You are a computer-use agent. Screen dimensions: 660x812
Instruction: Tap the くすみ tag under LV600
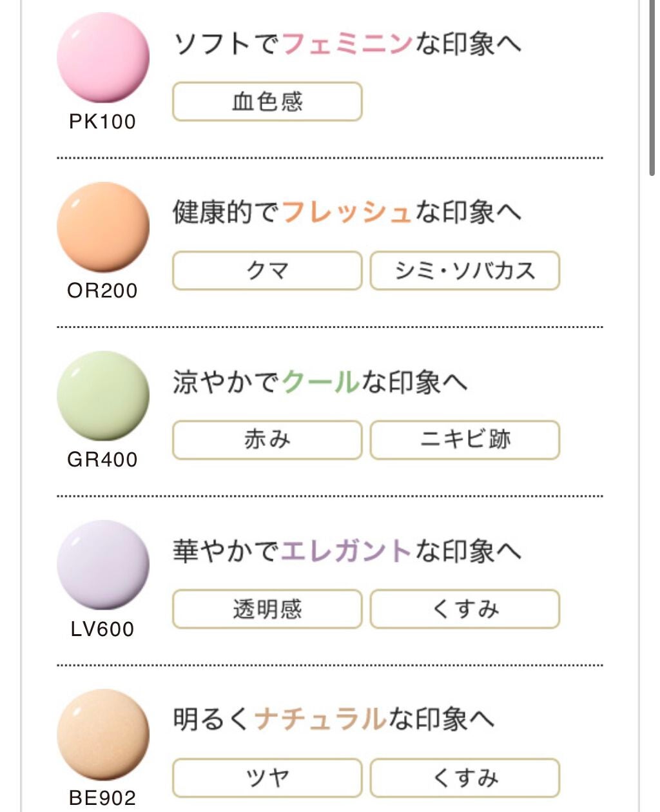(x=465, y=609)
